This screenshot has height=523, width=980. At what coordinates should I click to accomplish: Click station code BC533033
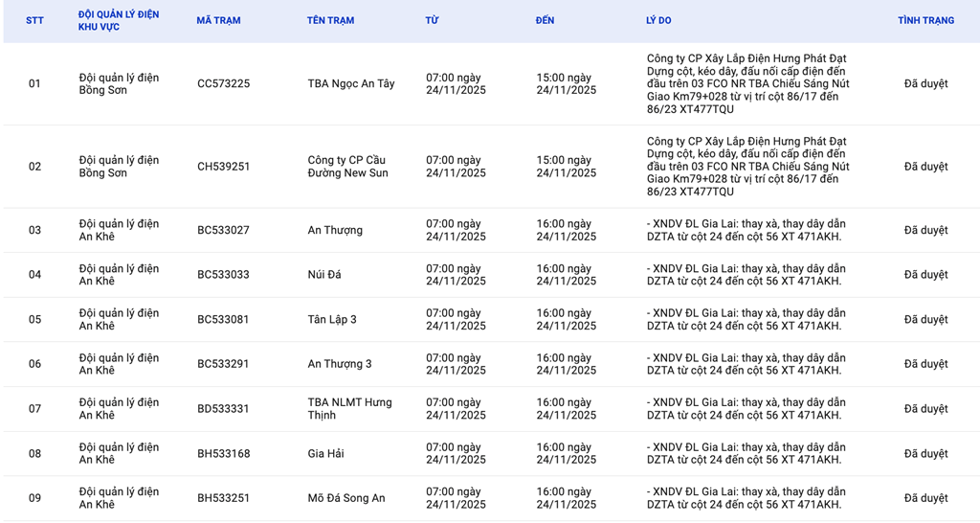tap(223, 275)
